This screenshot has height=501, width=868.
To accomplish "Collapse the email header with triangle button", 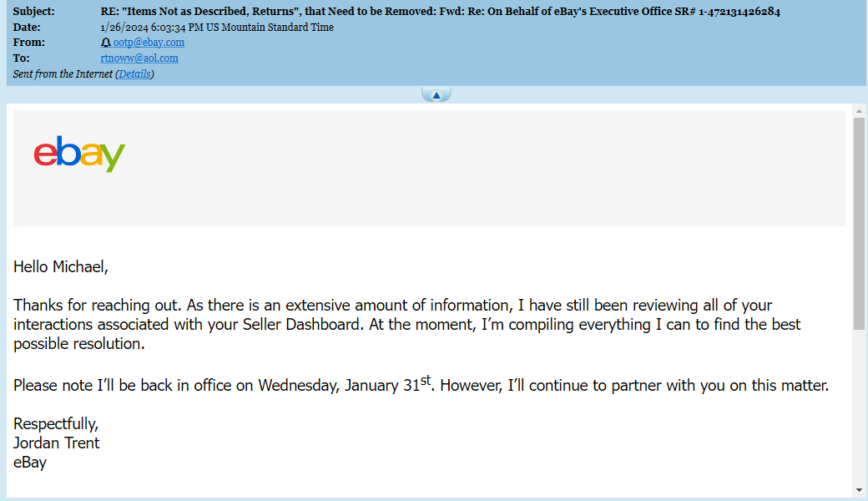I will coord(437,95).
